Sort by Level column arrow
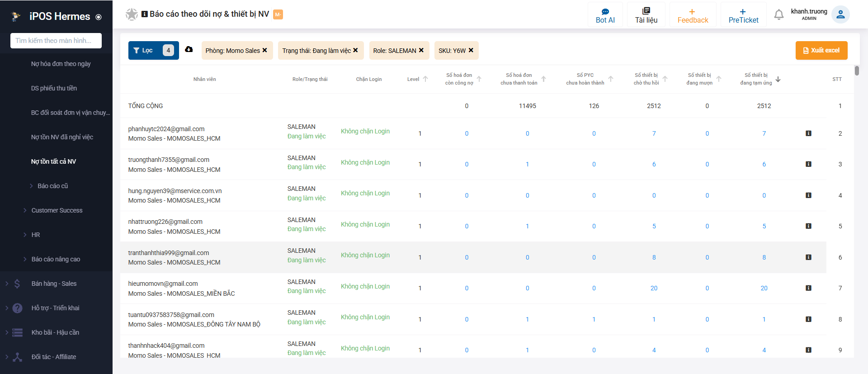The width and height of the screenshot is (868, 374). point(425,79)
